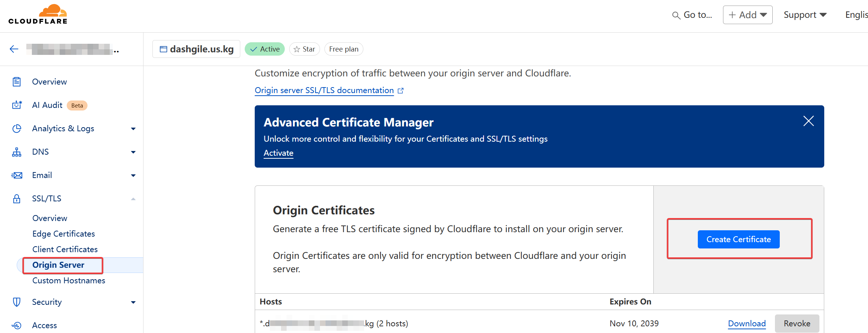Open Edge Certificates page

pyautogui.click(x=63, y=234)
